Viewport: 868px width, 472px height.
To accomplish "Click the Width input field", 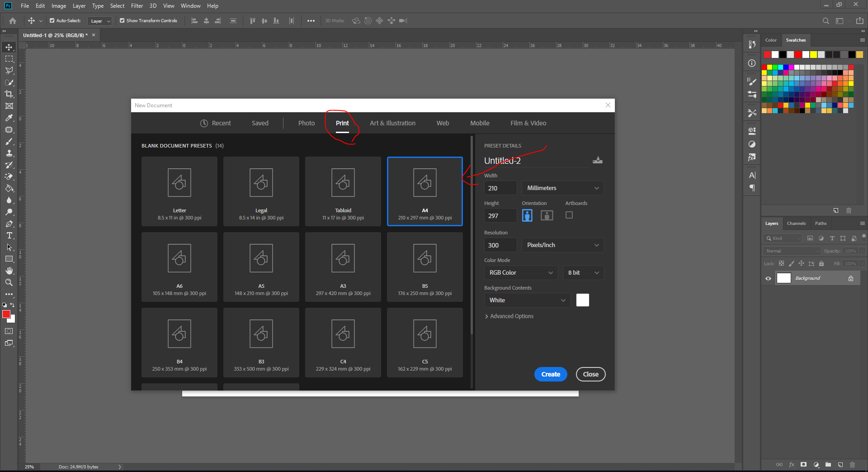I will [x=500, y=188].
